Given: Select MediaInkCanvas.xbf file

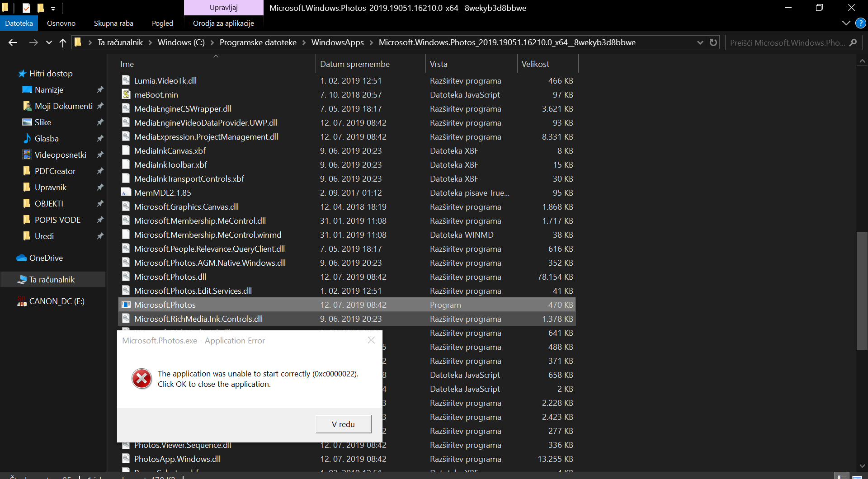Looking at the screenshot, I should click(170, 150).
